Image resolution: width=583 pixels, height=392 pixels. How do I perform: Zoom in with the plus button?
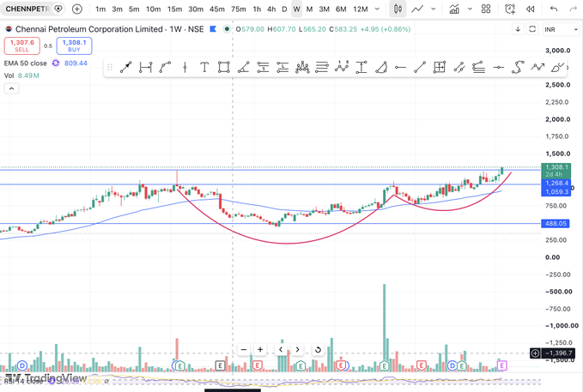tap(260, 349)
